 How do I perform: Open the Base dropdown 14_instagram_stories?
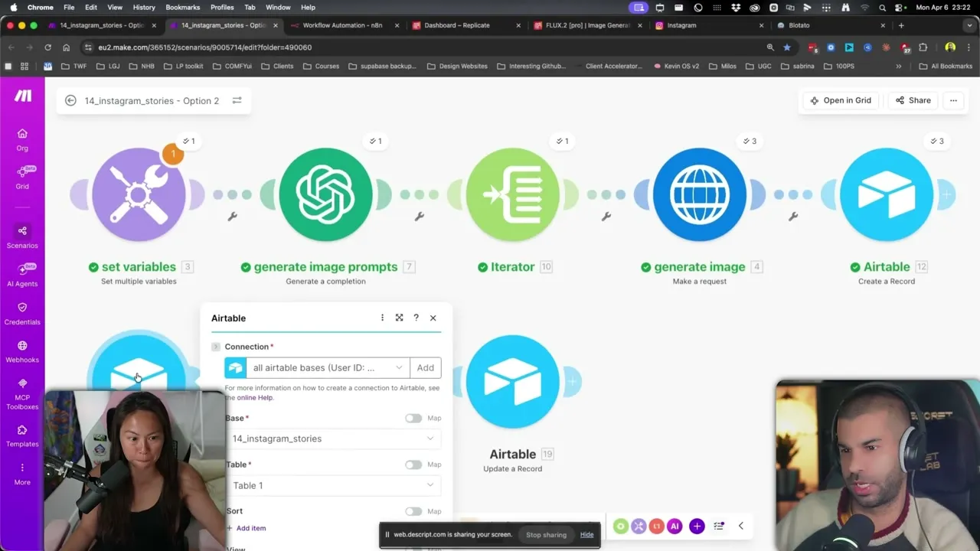pos(333,439)
